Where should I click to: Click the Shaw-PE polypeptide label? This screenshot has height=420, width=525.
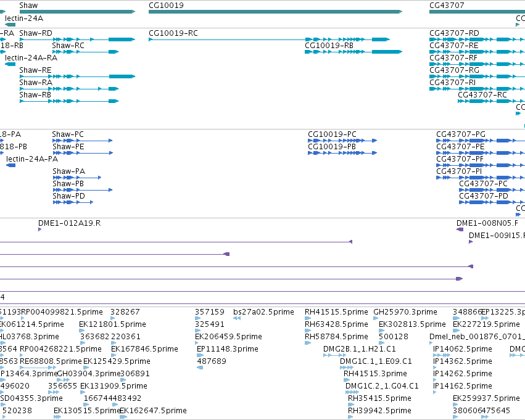[x=68, y=147]
